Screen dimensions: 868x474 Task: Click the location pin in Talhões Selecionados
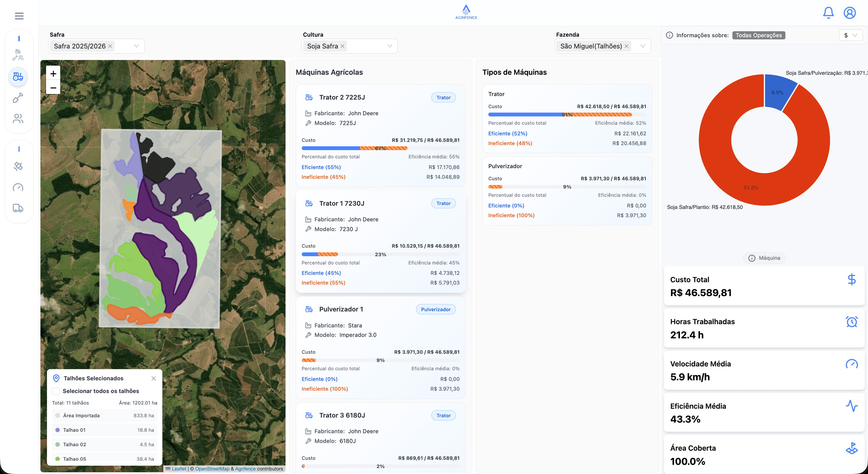tap(56, 379)
